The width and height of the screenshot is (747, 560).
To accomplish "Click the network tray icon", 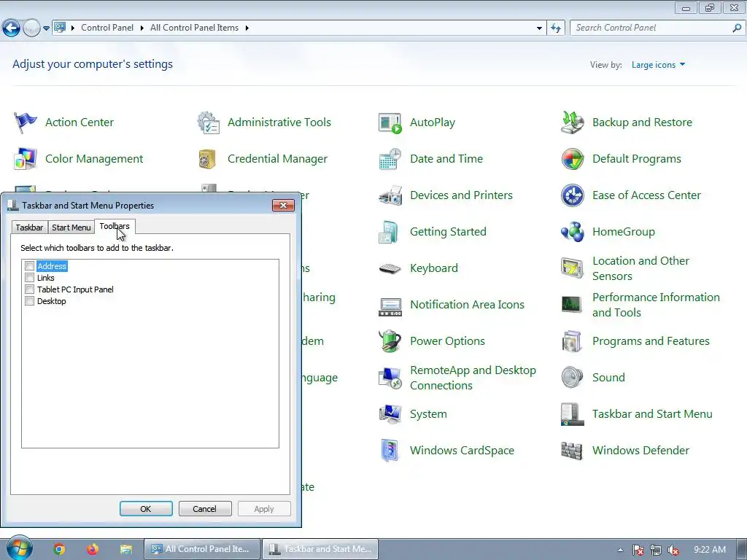I will tap(656, 550).
